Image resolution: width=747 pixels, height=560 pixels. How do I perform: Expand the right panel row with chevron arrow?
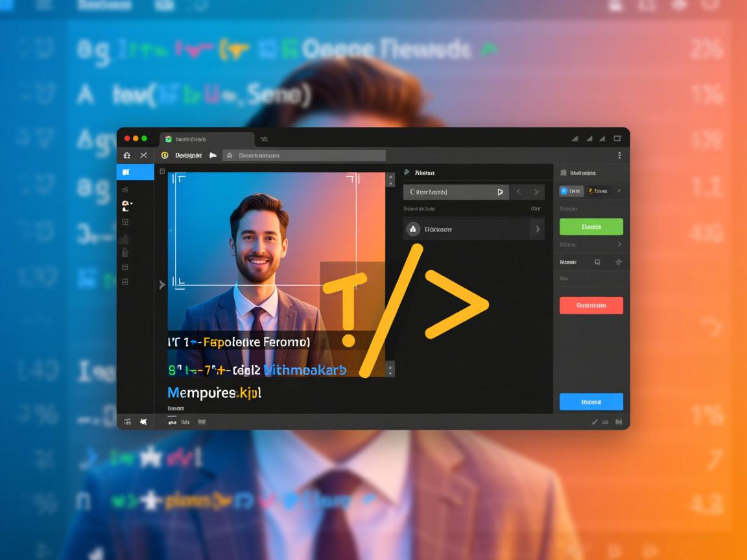pos(619,244)
